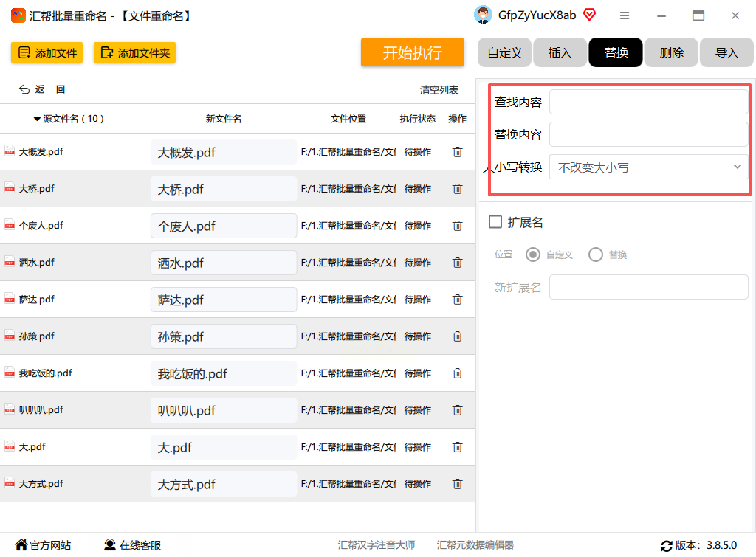Click 清空列表 to clear the list
The image size is (756, 557).
click(439, 90)
